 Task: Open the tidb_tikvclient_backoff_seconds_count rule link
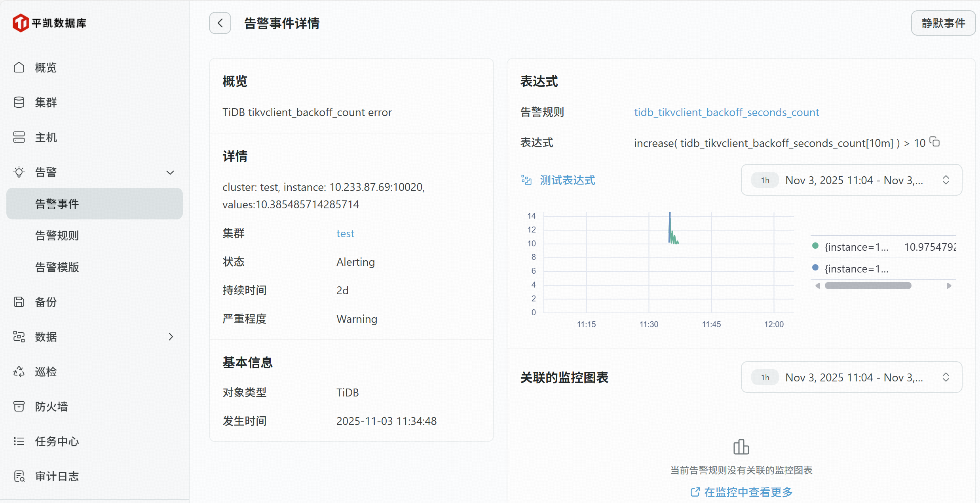click(x=726, y=112)
